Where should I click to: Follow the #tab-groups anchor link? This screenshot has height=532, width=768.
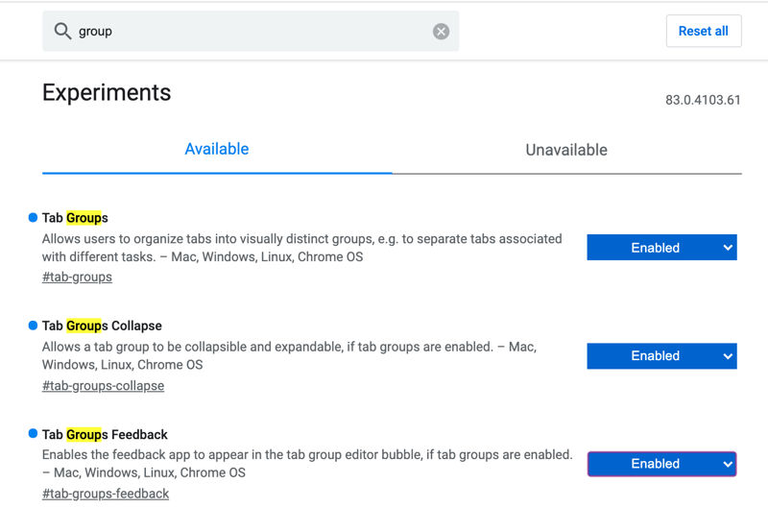(x=77, y=277)
